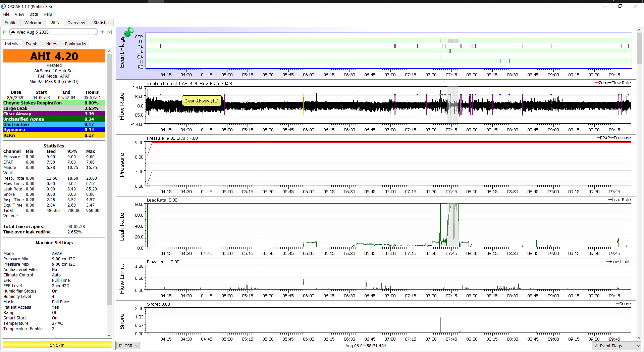Click the Clear Airway purple row
The image size is (644, 352).
[x=54, y=114]
